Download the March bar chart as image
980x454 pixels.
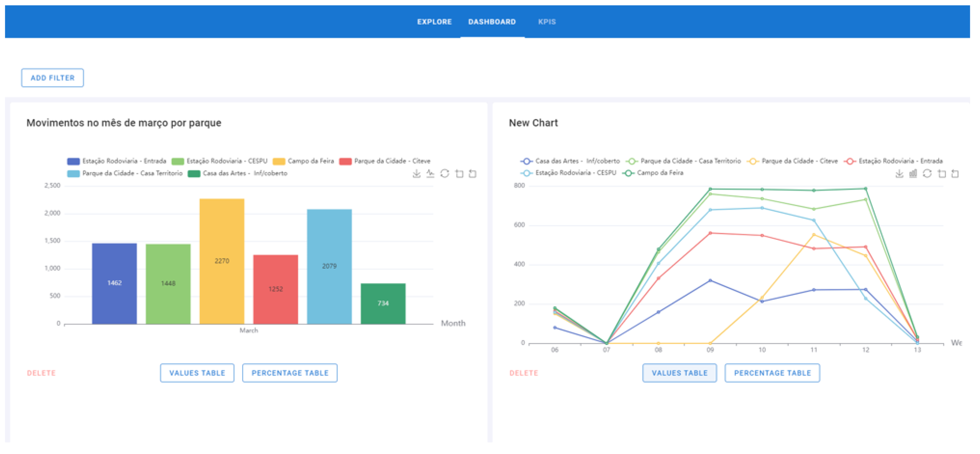click(x=417, y=174)
